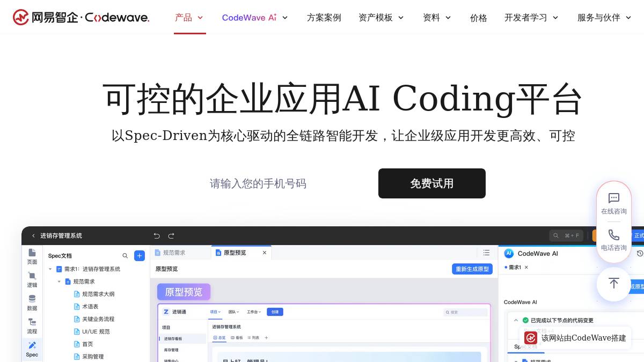Open the 价格 nav item

tap(478, 18)
